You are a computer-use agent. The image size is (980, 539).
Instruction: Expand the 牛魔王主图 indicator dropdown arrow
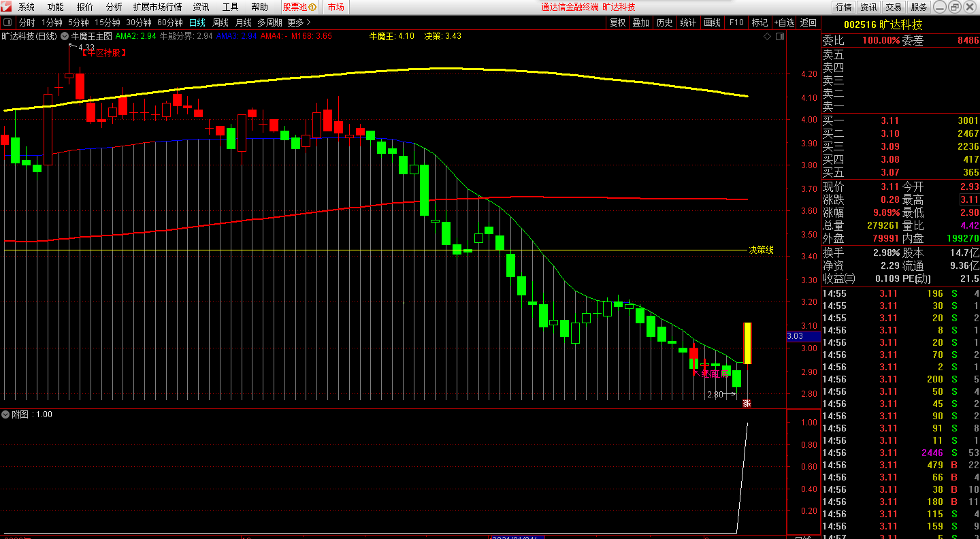[65, 36]
